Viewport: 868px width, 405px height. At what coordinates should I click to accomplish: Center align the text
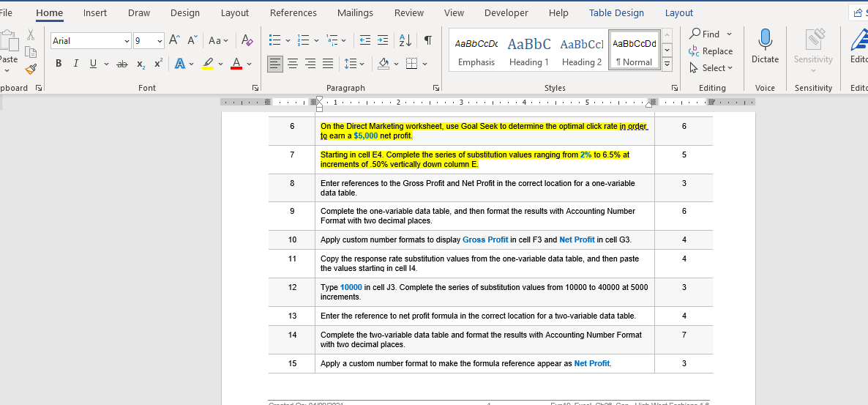[x=293, y=64]
